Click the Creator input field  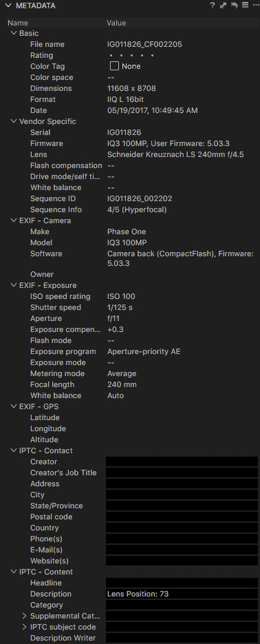point(182,461)
